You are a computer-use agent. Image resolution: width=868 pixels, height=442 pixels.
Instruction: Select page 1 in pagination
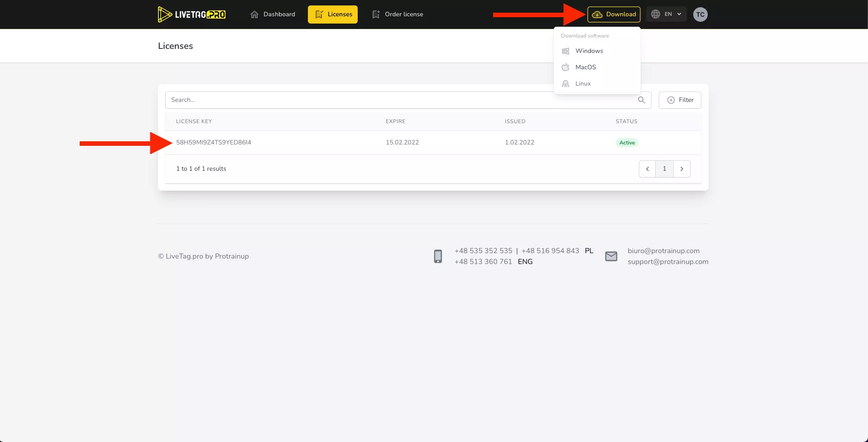(664, 169)
